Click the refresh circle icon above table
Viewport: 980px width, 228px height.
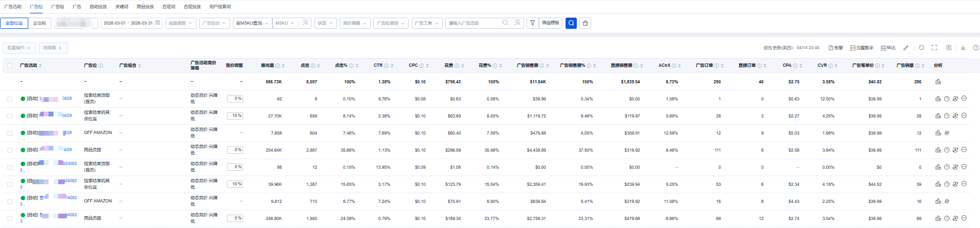[x=921, y=48]
